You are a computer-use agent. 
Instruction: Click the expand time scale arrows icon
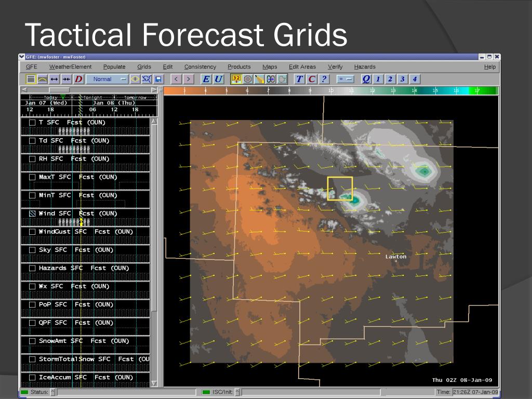54,79
